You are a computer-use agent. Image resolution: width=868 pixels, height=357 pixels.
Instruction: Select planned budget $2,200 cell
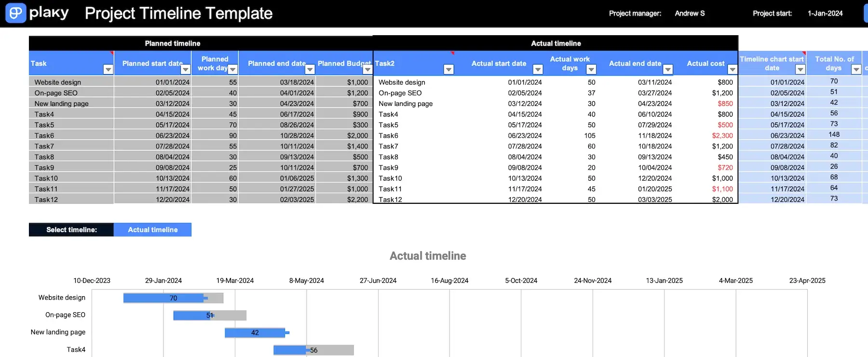click(x=344, y=199)
